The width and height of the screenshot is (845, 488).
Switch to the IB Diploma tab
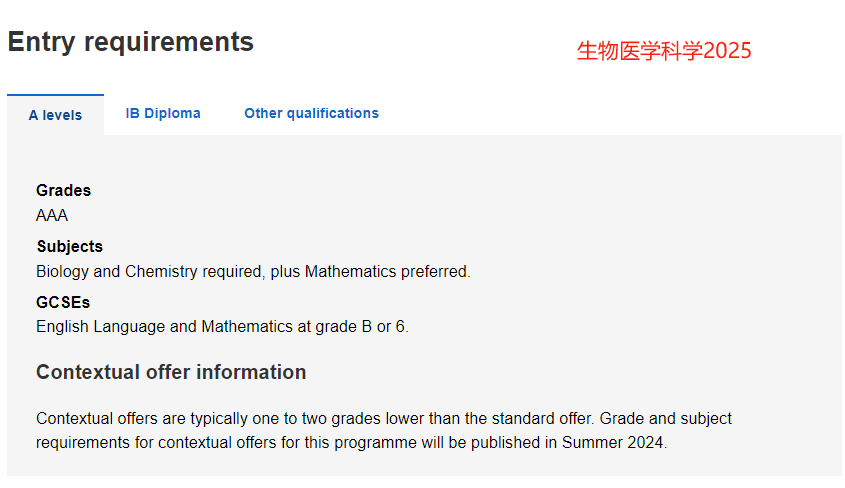pyautogui.click(x=163, y=113)
